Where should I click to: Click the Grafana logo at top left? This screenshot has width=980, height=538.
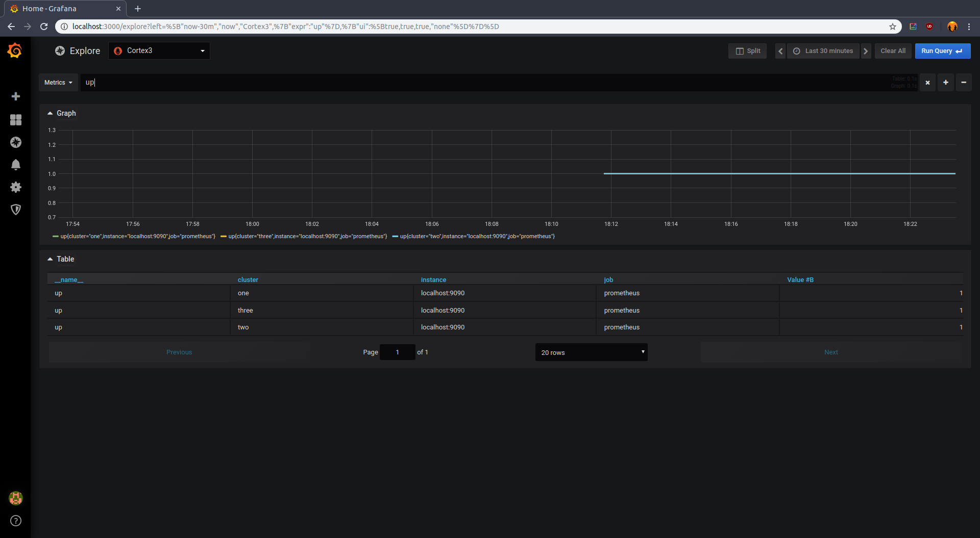[x=15, y=50]
